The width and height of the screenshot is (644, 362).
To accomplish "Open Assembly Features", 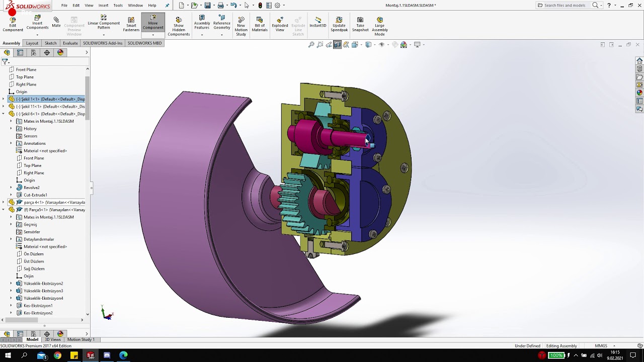I will click(202, 23).
